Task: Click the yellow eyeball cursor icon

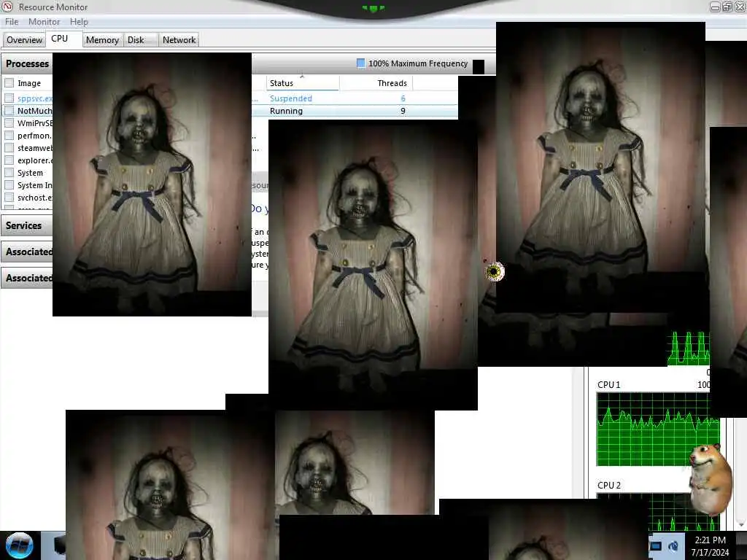Action: [x=495, y=271]
